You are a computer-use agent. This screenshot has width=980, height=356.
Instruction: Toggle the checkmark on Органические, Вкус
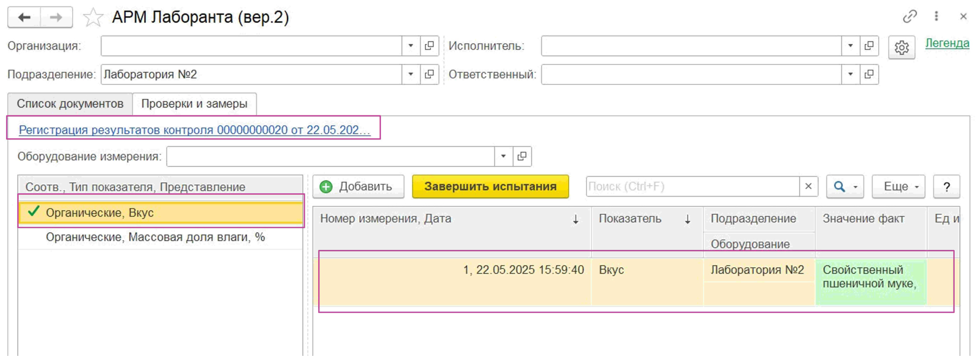tap(33, 211)
